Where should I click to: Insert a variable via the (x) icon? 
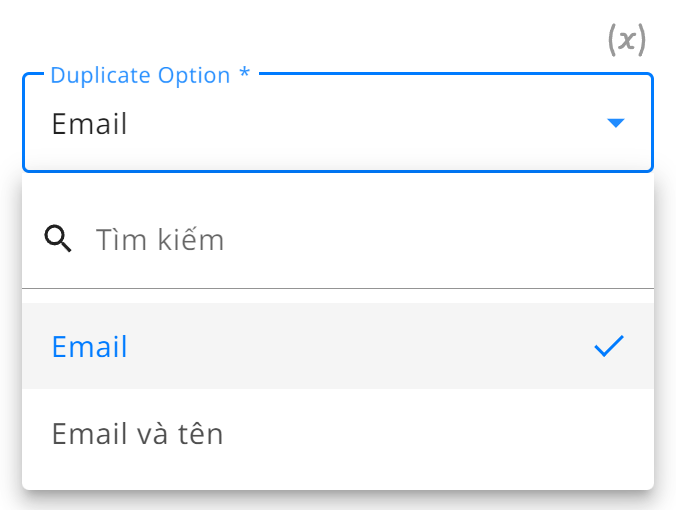[626, 40]
